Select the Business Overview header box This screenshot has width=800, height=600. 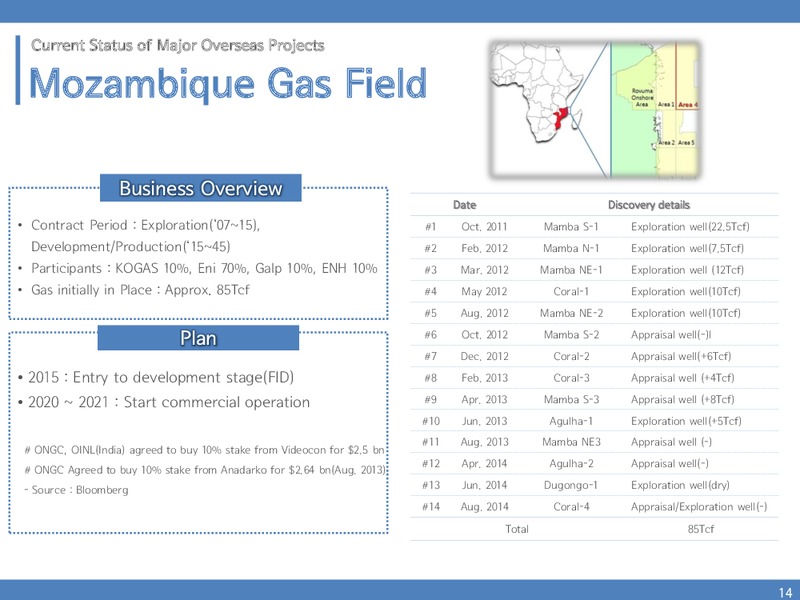[201, 188]
